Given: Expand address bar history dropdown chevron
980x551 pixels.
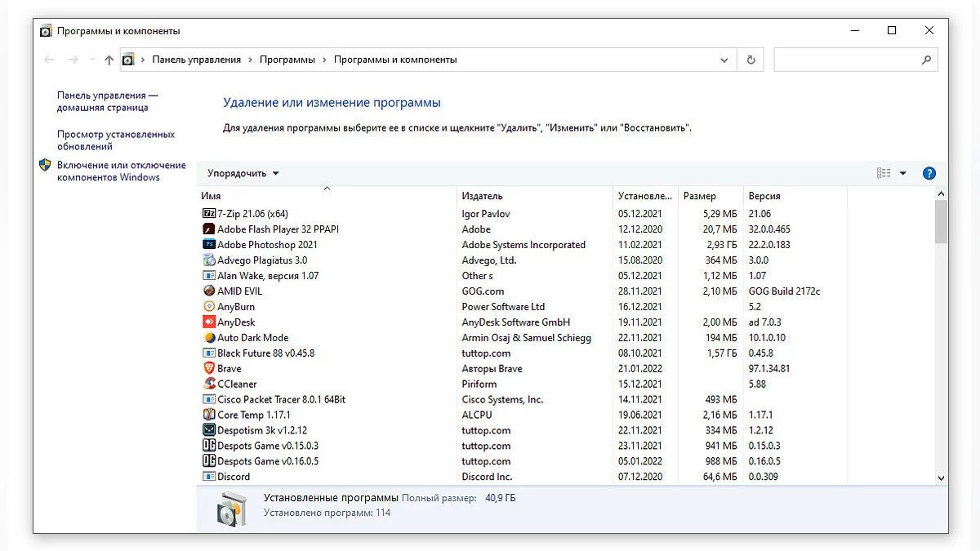Looking at the screenshot, I should coord(724,60).
